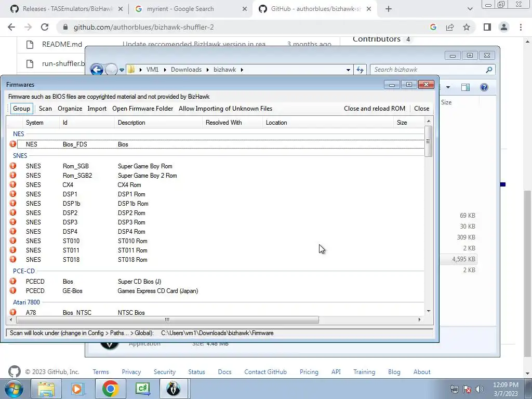Open Chrome's three-dot menu

click(x=521, y=27)
